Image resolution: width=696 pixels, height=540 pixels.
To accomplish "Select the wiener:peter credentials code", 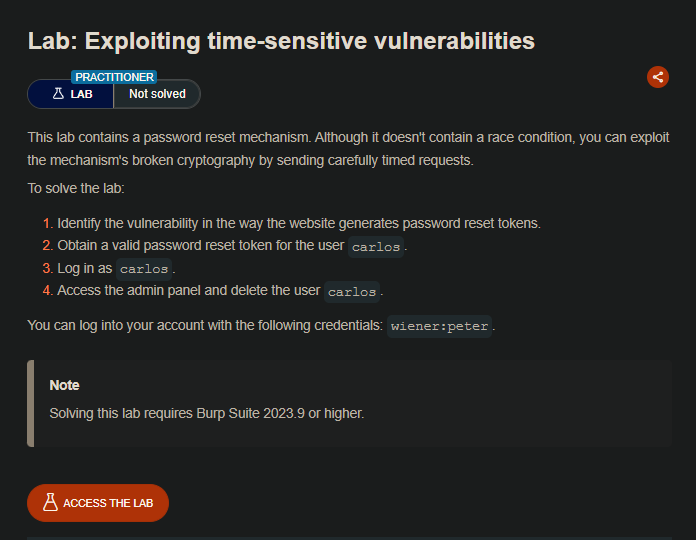I will coord(440,326).
